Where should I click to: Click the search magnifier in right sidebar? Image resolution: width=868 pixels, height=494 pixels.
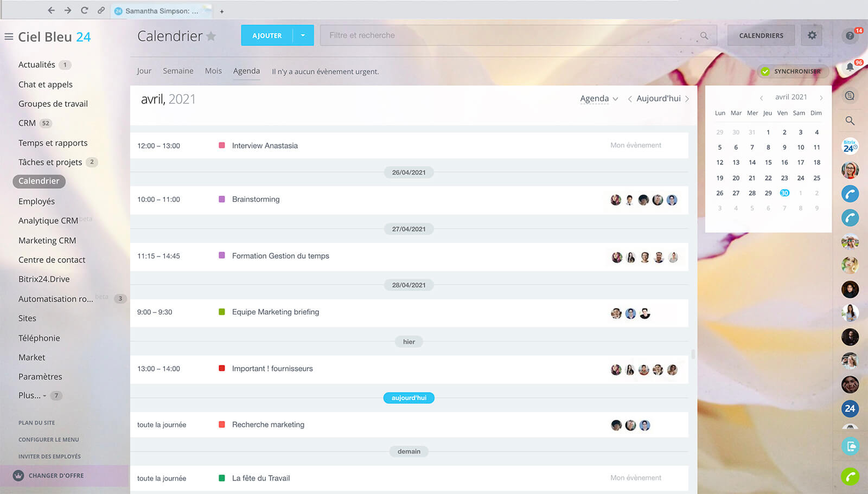coord(850,120)
